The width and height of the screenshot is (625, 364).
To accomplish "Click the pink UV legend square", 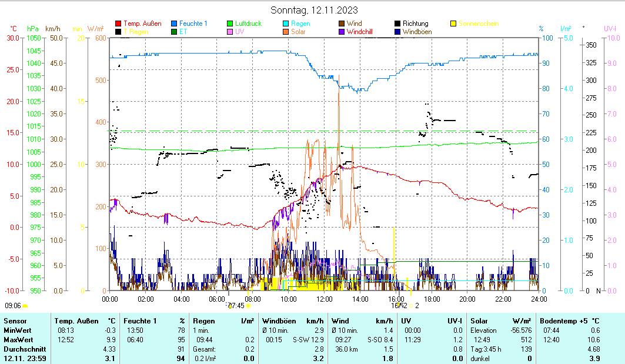I will coord(230,32).
